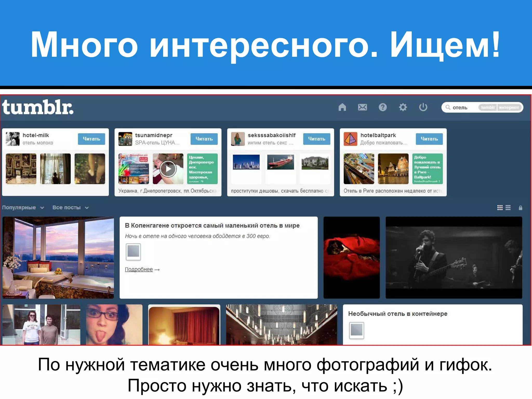This screenshot has width=532, height=399.
Task: Open the red curtain room photo post
Action: (x=184, y=325)
